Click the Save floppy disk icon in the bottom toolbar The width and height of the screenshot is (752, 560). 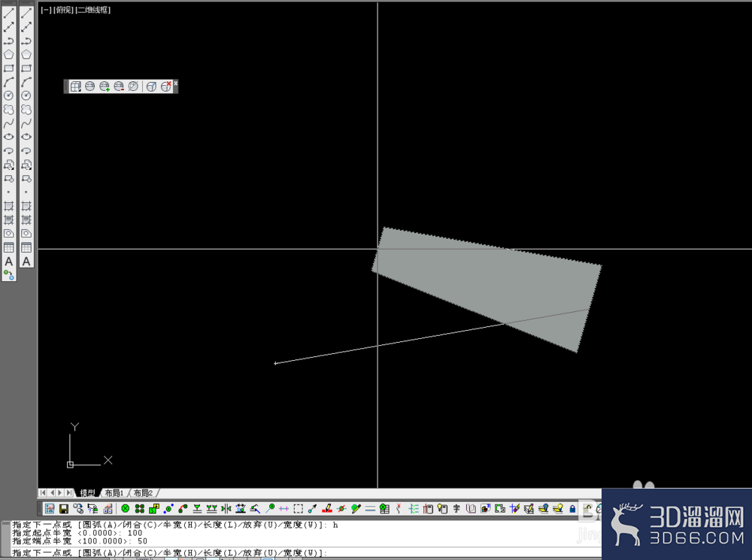point(64,509)
